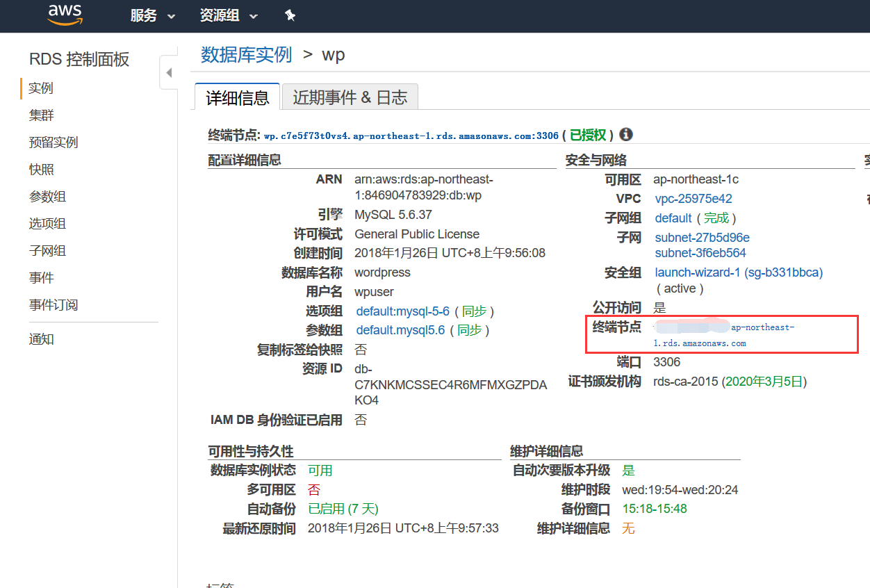Open the subnet-27b5d96e link

point(702,238)
